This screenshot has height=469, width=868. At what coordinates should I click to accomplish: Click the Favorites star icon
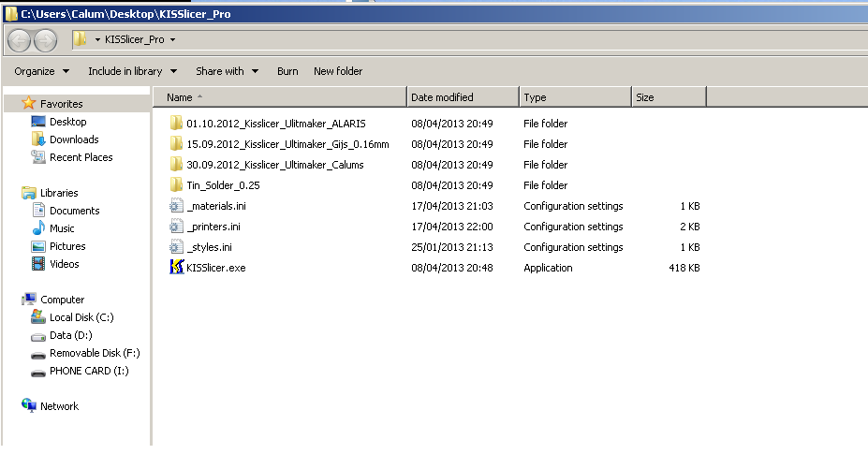(29, 103)
